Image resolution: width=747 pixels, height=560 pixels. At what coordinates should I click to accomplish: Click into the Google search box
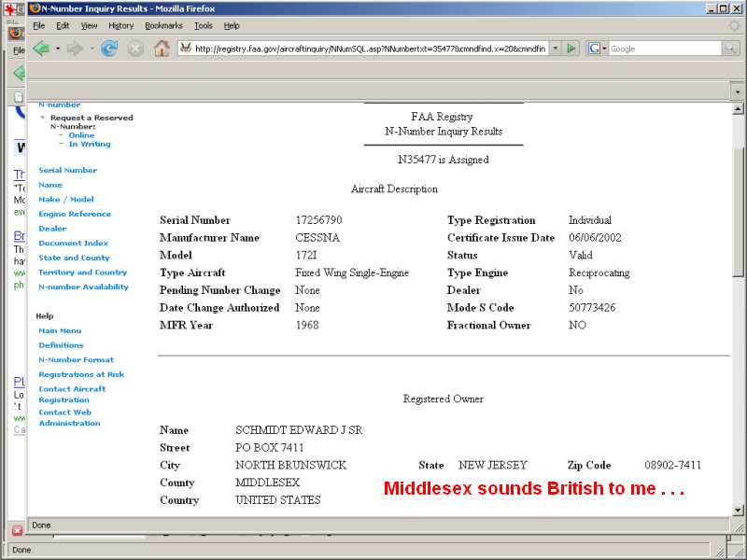pos(665,49)
